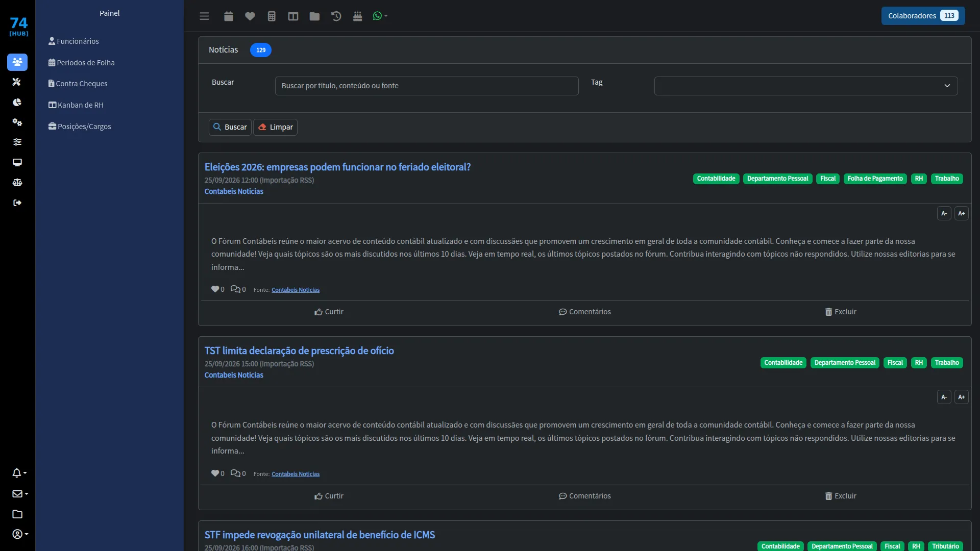
Task: Click the logout arrow icon in left rail
Action: (17, 203)
